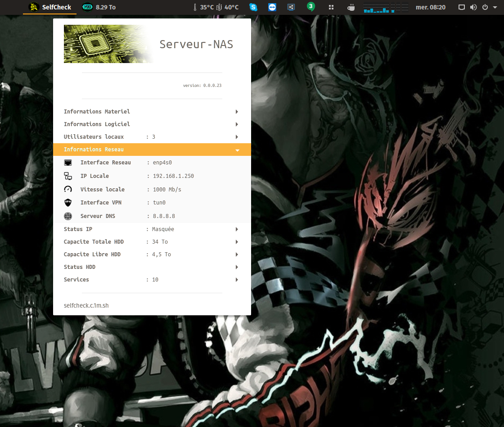
Task: Click the Serveur-NAS title
Action: [196, 45]
